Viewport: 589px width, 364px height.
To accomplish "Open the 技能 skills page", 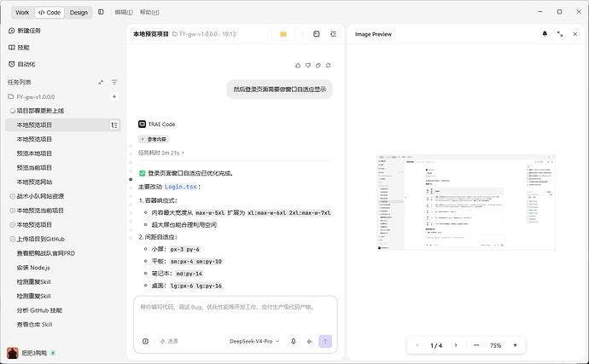I will coord(19,48).
